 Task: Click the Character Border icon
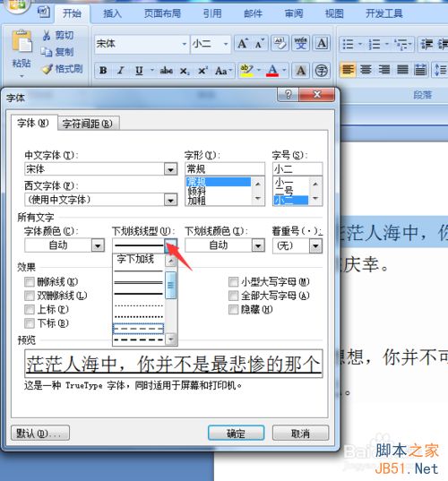click(322, 44)
